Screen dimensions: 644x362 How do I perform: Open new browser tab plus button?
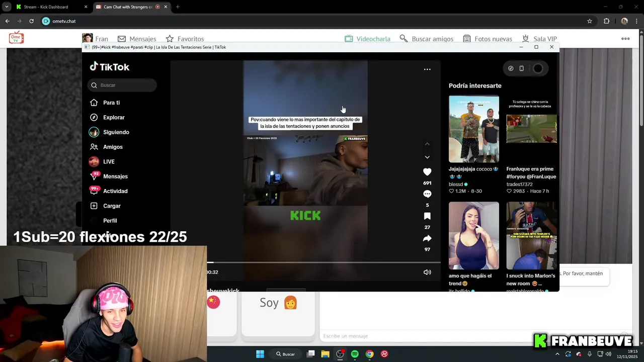(x=178, y=7)
